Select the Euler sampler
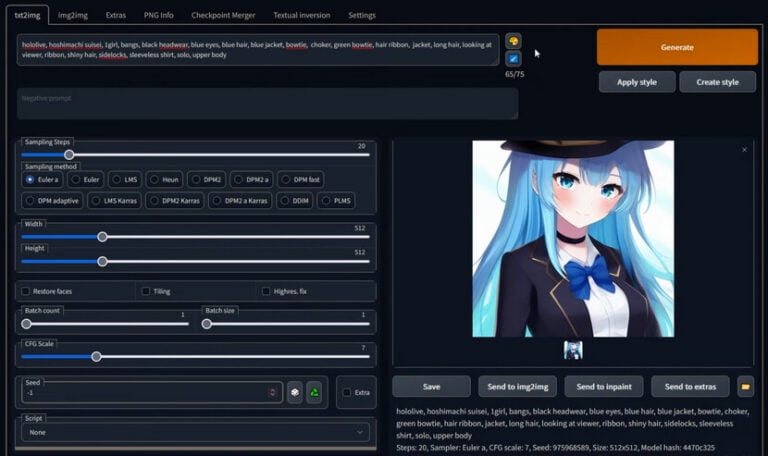 85,180
